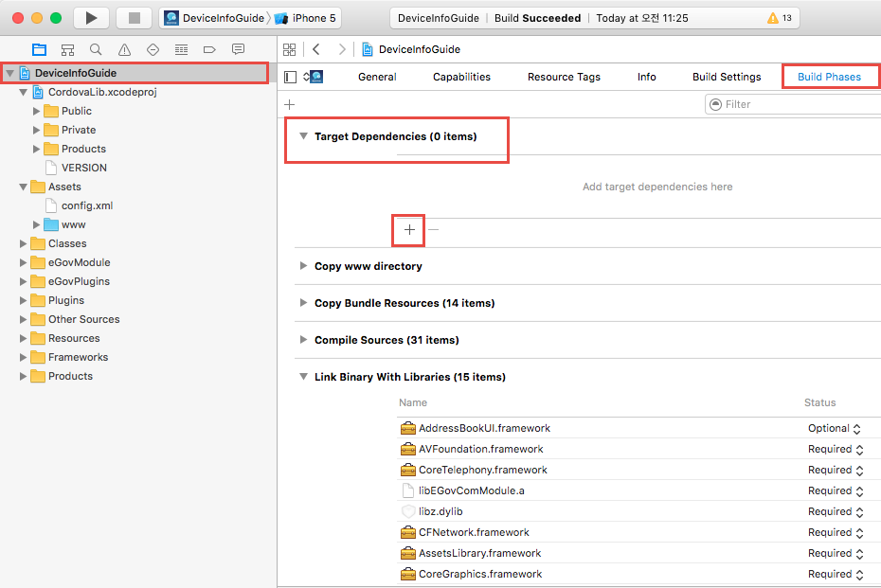
Task: Switch to the Breakpoint navigator icon
Action: click(x=209, y=49)
